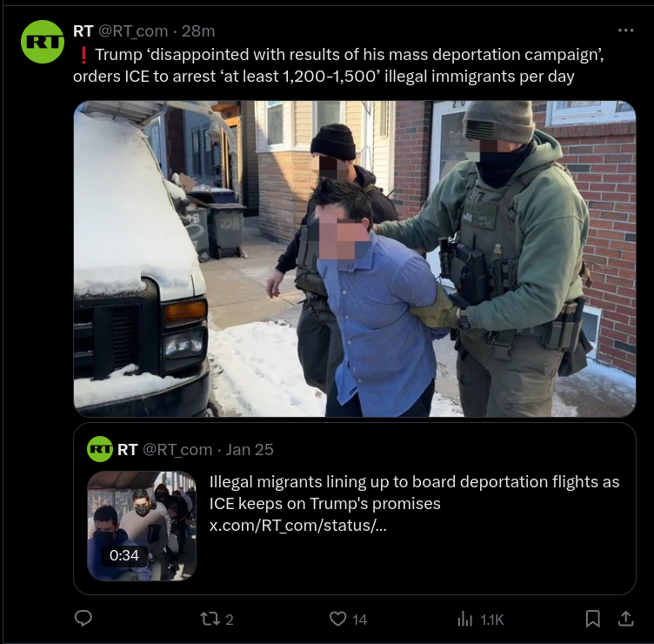View post analytics bar chart icon
The image size is (654, 644).
pos(465,619)
